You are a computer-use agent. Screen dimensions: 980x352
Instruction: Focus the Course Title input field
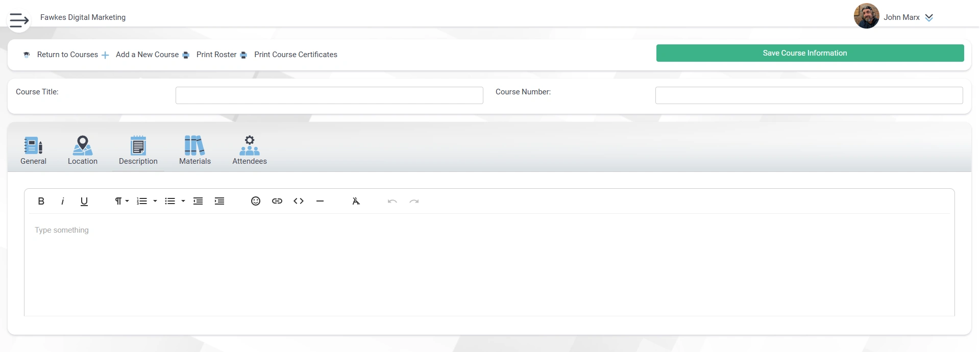(x=329, y=95)
